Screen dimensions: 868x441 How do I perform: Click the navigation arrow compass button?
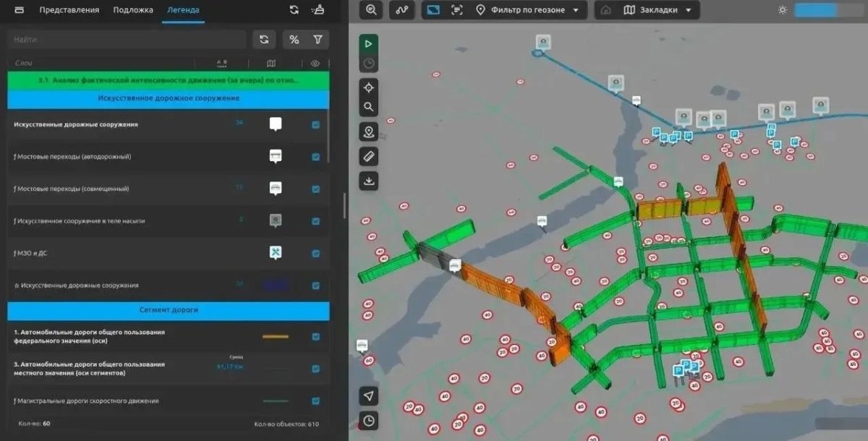(x=369, y=395)
